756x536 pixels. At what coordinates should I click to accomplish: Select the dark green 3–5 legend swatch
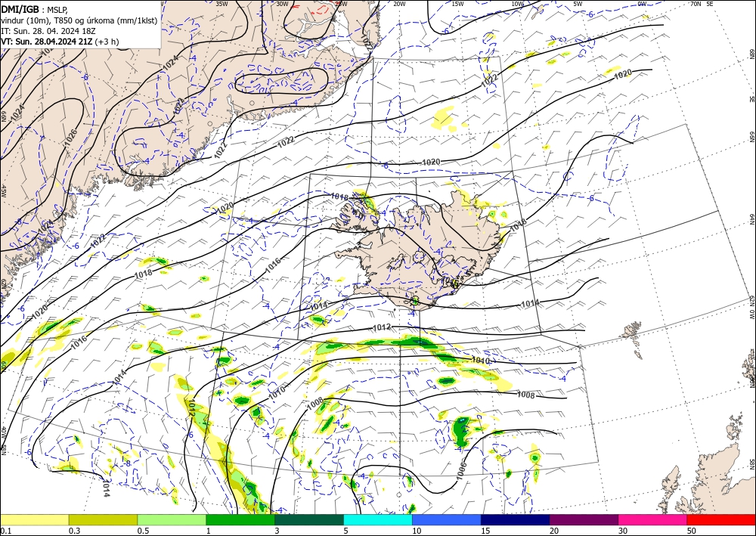[x=309, y=519]
